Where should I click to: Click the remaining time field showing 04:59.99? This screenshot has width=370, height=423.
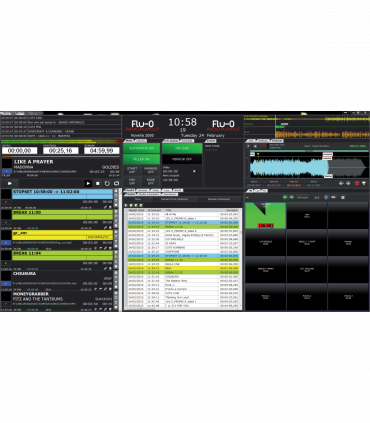(x=102, y=151)
